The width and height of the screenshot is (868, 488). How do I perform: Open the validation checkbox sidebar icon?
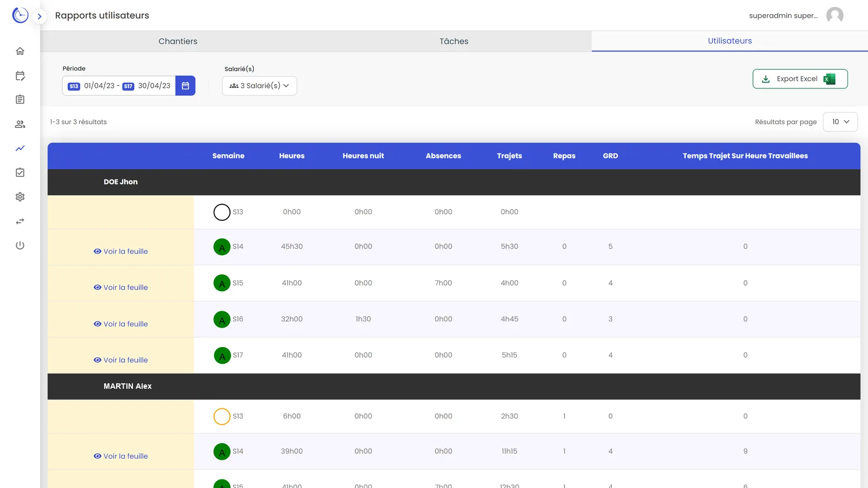click(20, 172)
